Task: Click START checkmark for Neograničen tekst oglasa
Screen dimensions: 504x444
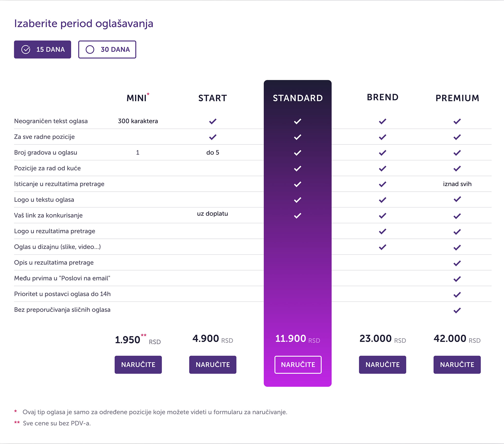Action: 213,121
